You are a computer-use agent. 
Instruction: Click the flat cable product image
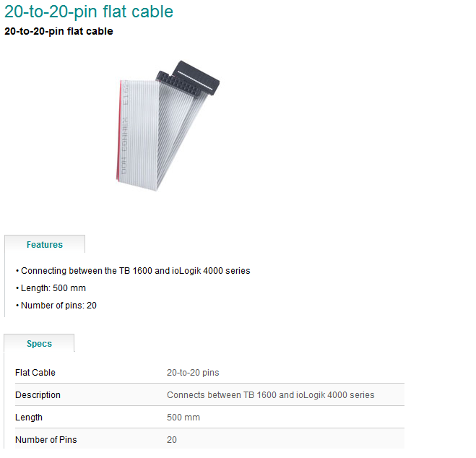coord(168,126)
